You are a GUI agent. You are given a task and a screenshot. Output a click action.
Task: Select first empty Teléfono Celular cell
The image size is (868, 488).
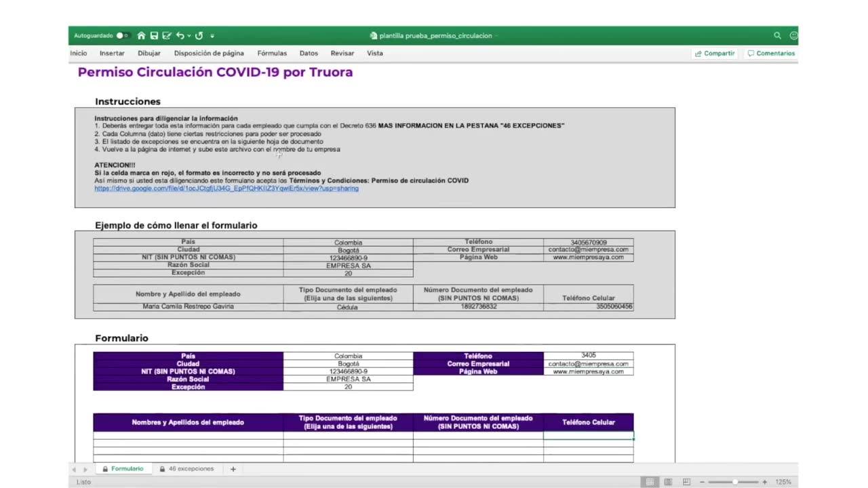tap(589, 435)
